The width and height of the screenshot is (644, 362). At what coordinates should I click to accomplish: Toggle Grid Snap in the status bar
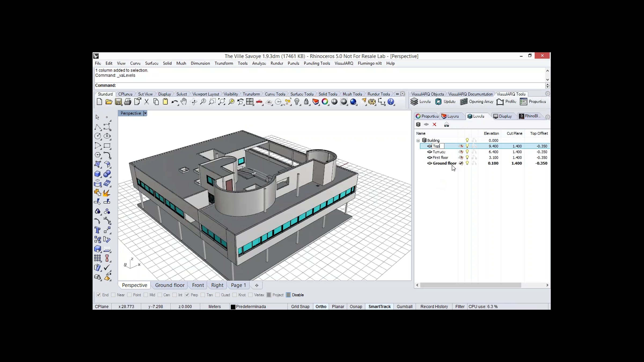[300, 306]
